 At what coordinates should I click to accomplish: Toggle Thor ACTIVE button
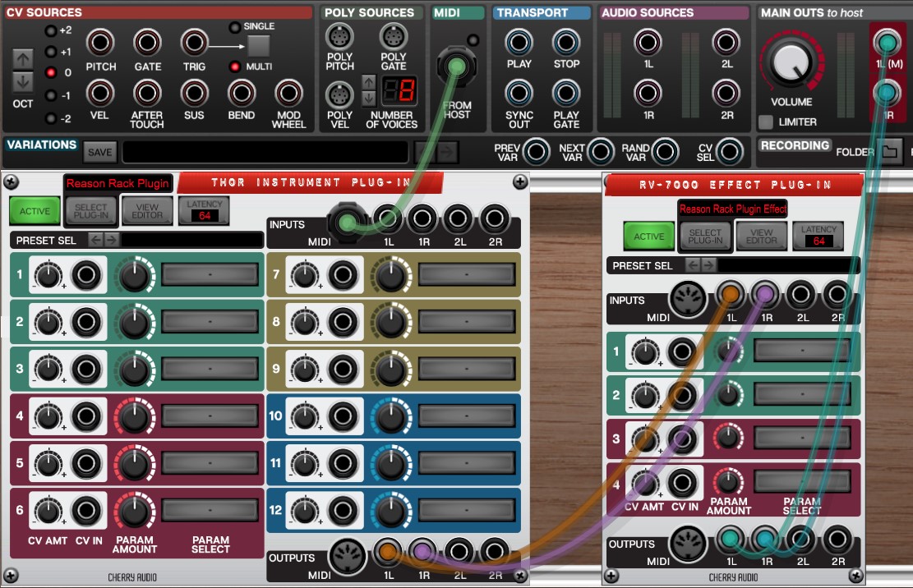[35, 211]
